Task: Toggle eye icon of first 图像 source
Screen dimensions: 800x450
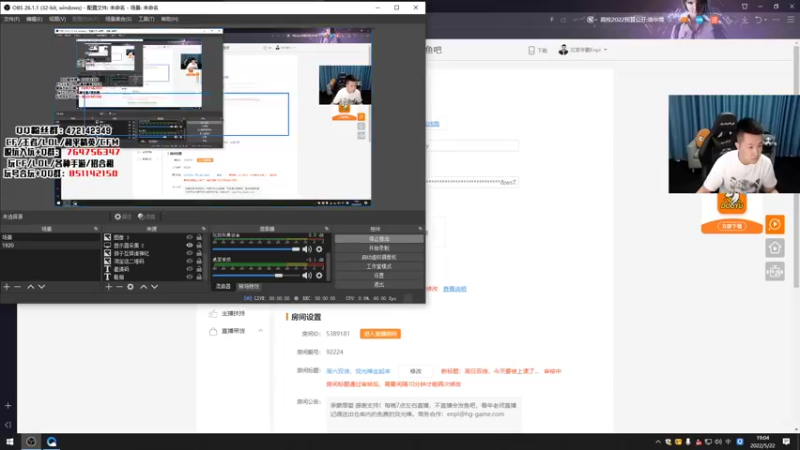Action: point(190,237)
